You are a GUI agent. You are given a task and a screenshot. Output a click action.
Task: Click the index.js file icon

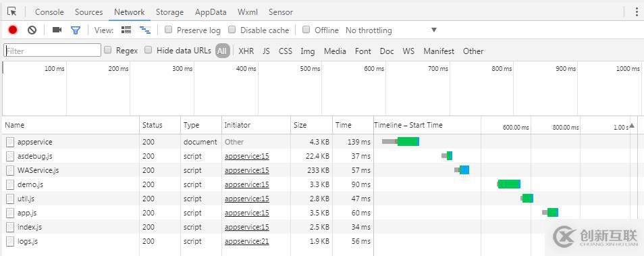click(x=10, y=227)
